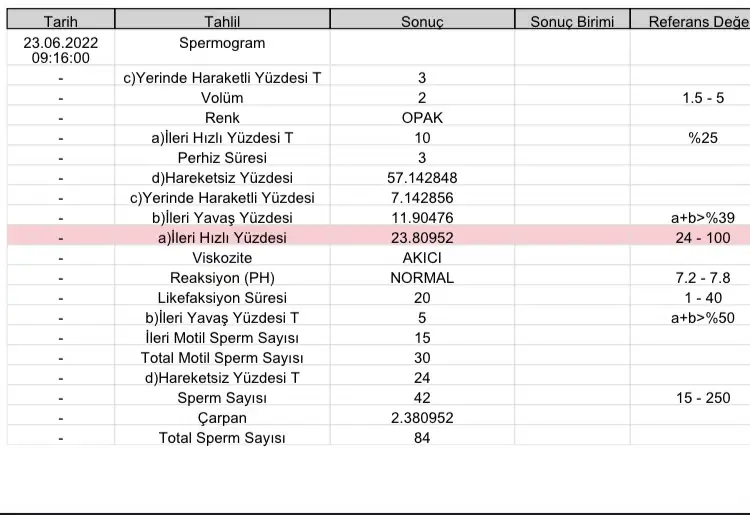
Task: Click the Reaksiyon (PH) row label
Action: 222,278
